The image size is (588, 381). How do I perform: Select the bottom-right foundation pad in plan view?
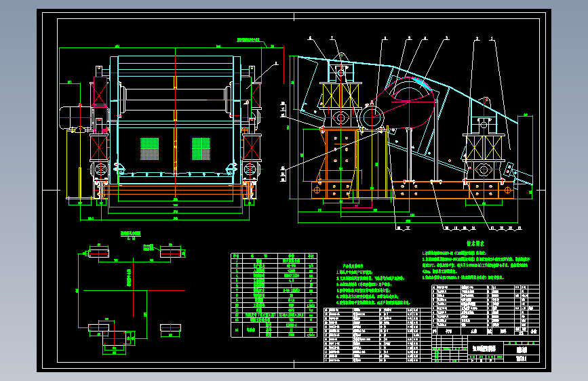click(x=171, y=327)
